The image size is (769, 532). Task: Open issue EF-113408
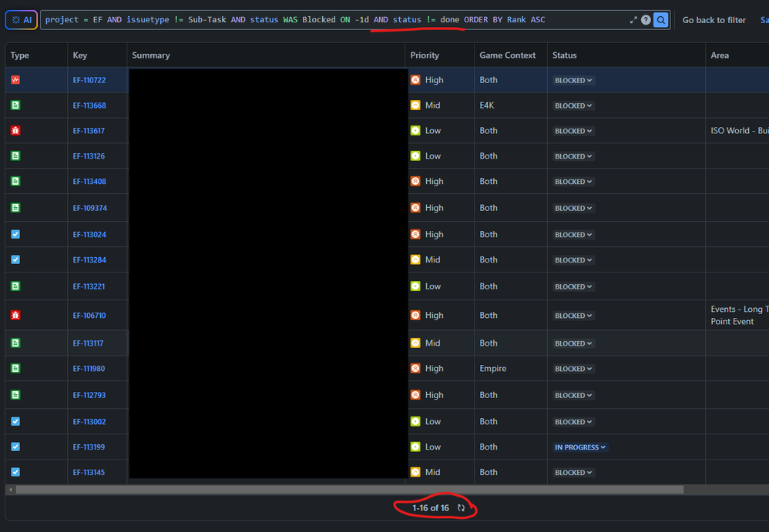click(x=89, y=181)
